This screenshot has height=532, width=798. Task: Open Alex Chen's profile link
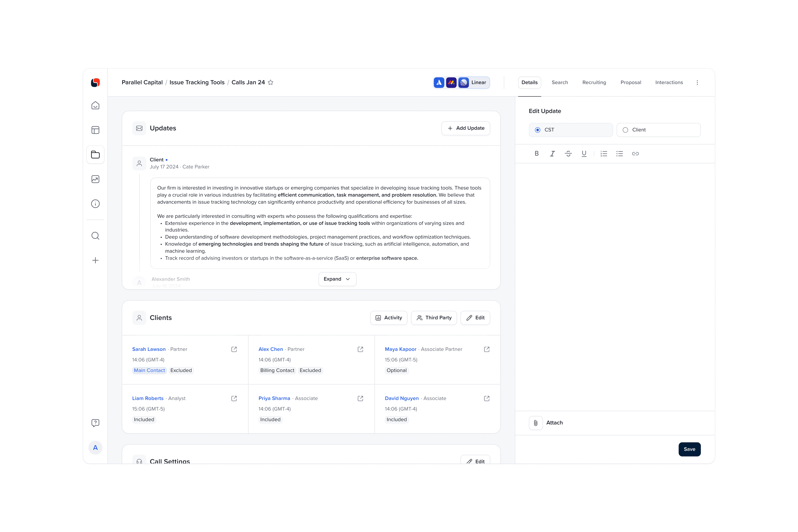271,349
